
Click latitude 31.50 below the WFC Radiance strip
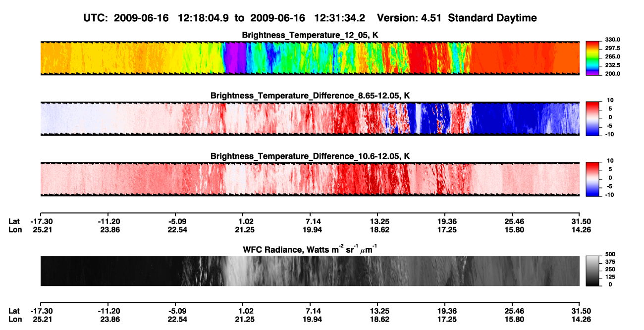pyautogui.click(x=582, y=311)
